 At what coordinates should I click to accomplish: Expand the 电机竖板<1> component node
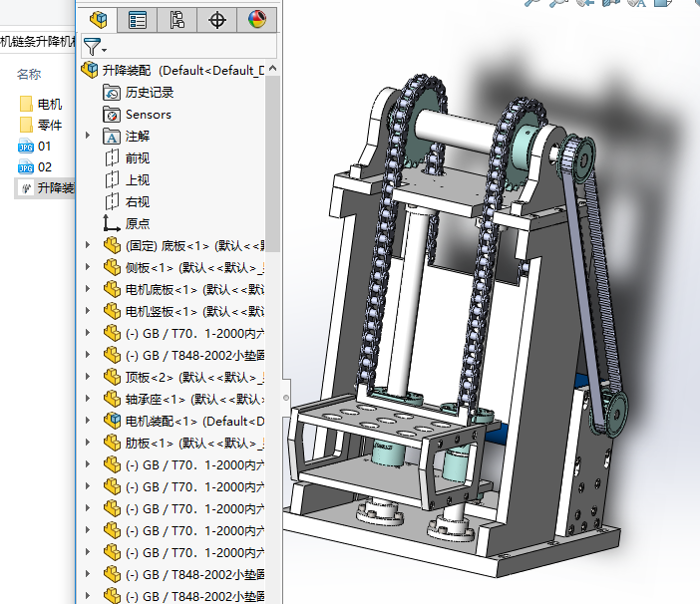pos(88,311)
